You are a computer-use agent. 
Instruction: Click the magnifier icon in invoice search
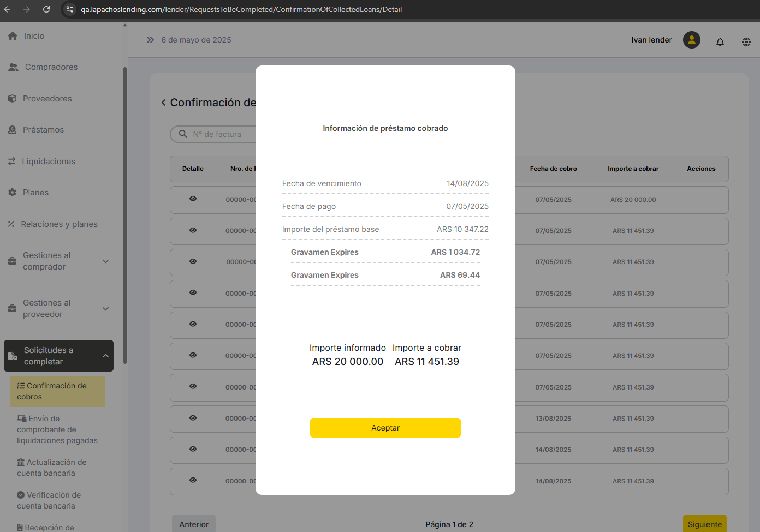(183, 134)
